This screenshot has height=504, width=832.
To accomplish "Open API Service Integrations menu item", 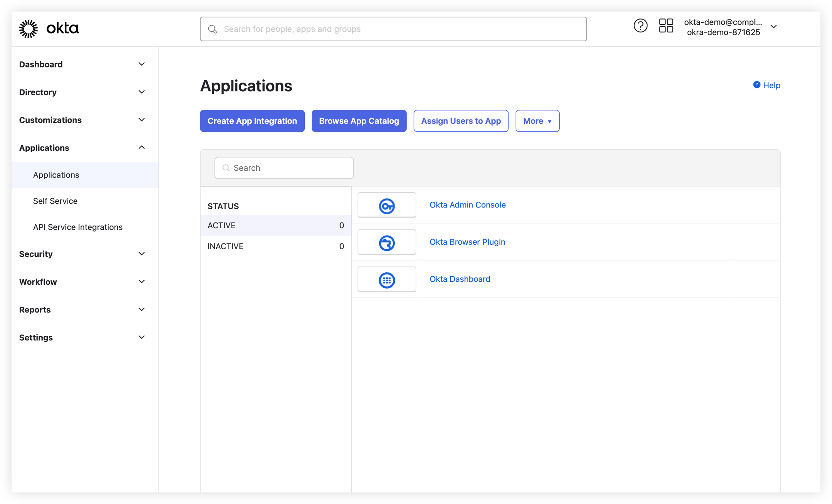I will click(x=78, y=227).
